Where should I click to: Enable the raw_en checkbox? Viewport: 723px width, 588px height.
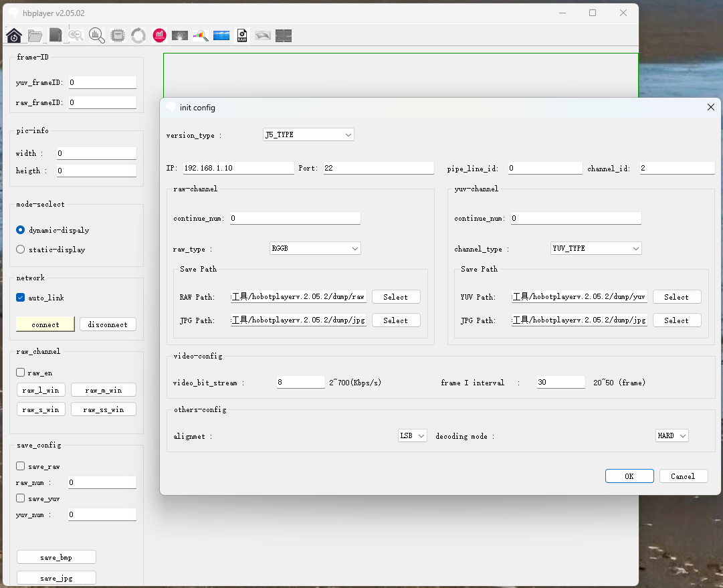[21, 373]
